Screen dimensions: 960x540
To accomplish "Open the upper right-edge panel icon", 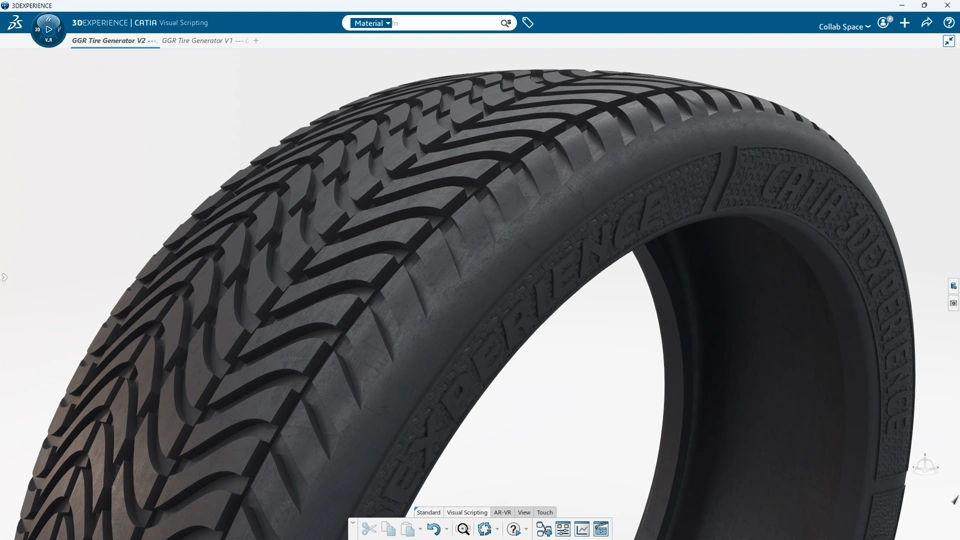I will click(x=954, y=286).
